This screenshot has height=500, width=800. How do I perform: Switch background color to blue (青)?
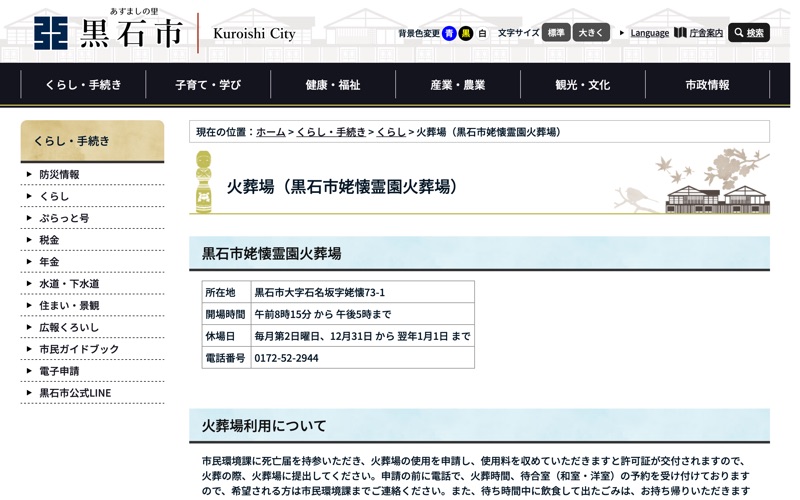click(x=449, y=33)
